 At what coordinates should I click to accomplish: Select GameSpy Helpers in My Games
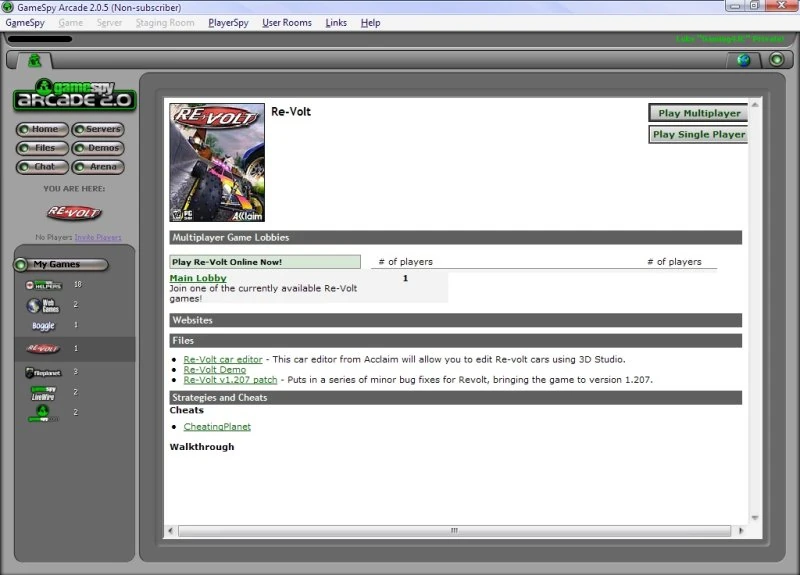[44, 285]
